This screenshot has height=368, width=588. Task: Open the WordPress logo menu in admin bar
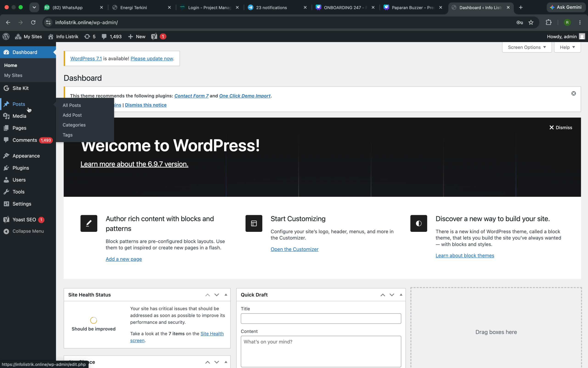pos(6,37)
